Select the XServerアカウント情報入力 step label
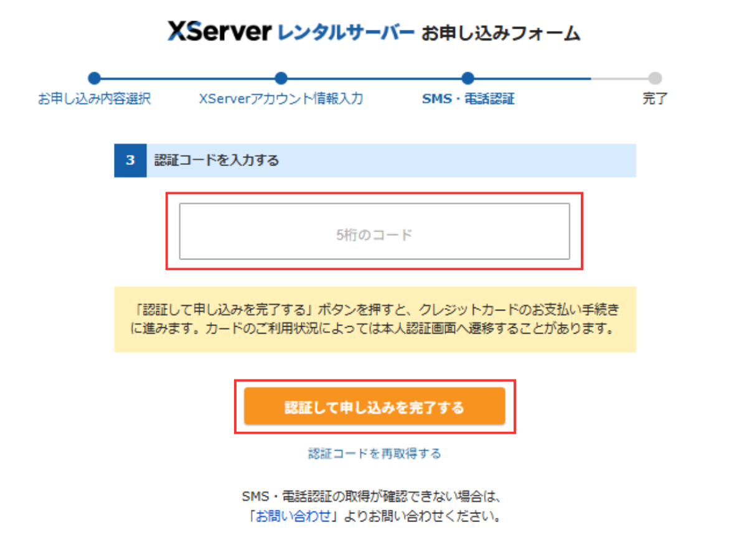 coord(281,99)
